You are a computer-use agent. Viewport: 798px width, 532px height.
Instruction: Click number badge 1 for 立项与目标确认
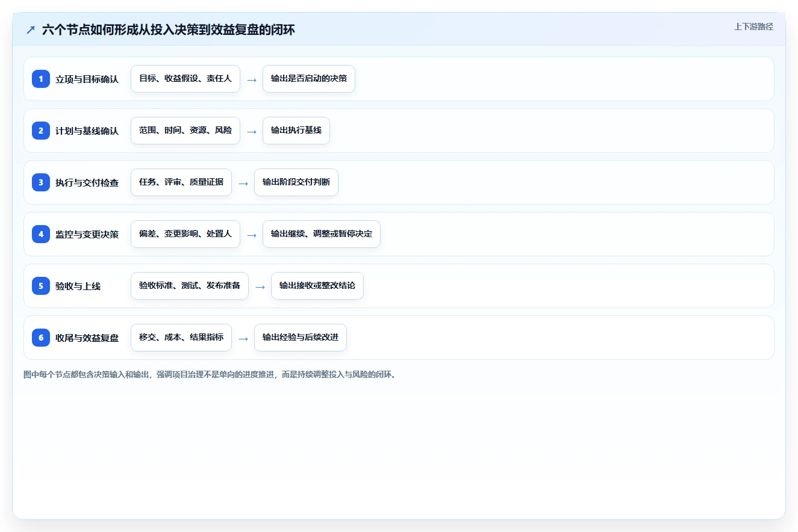[41, 79]
